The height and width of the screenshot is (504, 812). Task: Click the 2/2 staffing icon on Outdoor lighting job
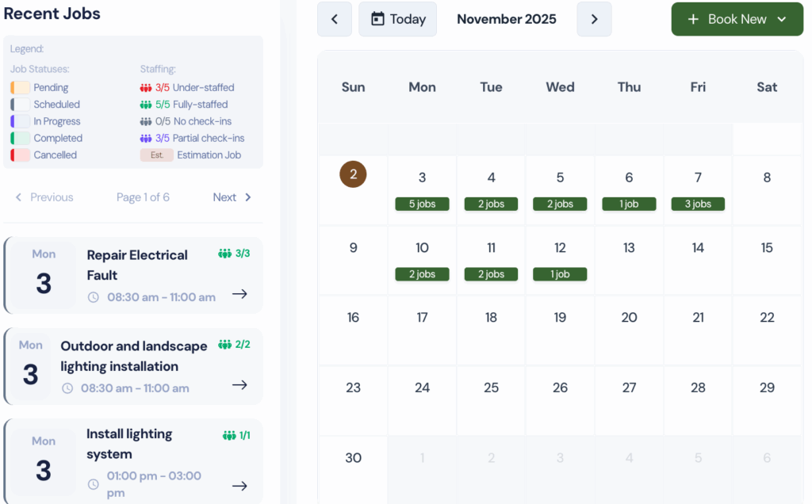pyautogui.click(x=224, y=345)
